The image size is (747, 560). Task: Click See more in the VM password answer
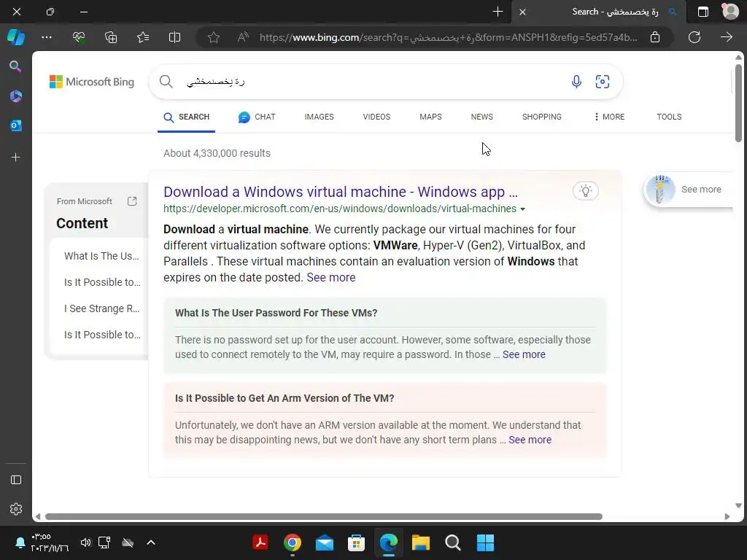524,355
